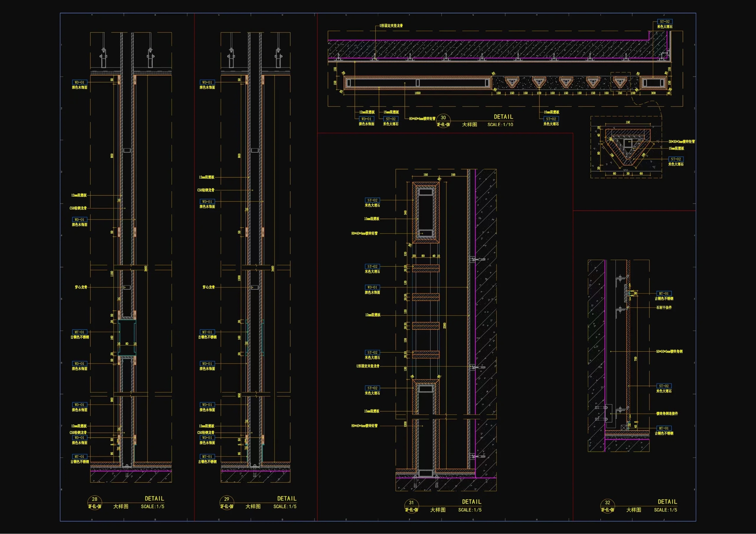Image resolution: width=756 pixels, height=534 pixels.
Task: Click the 150 dimension atop enlarged triangle detail
Action: pyautogui.click(x=628, y=122)
